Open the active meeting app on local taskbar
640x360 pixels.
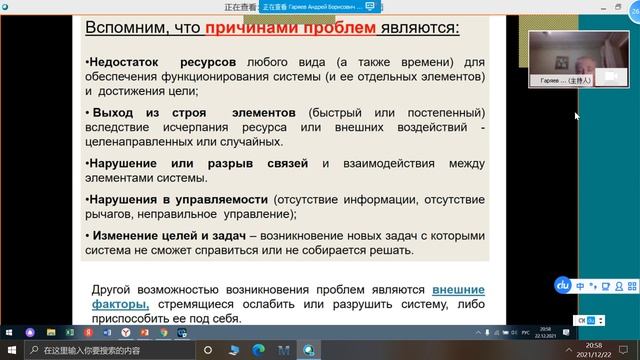tap(309, 350)
